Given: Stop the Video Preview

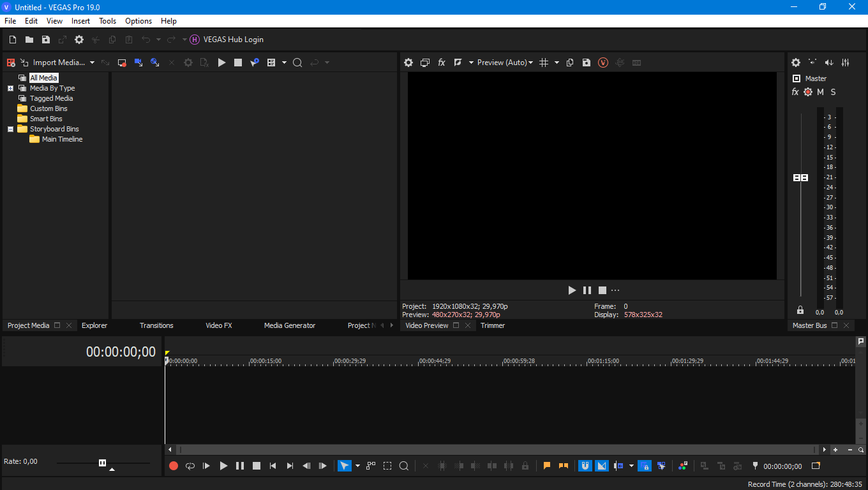Looking at the screenshot, I should (602, 290).
